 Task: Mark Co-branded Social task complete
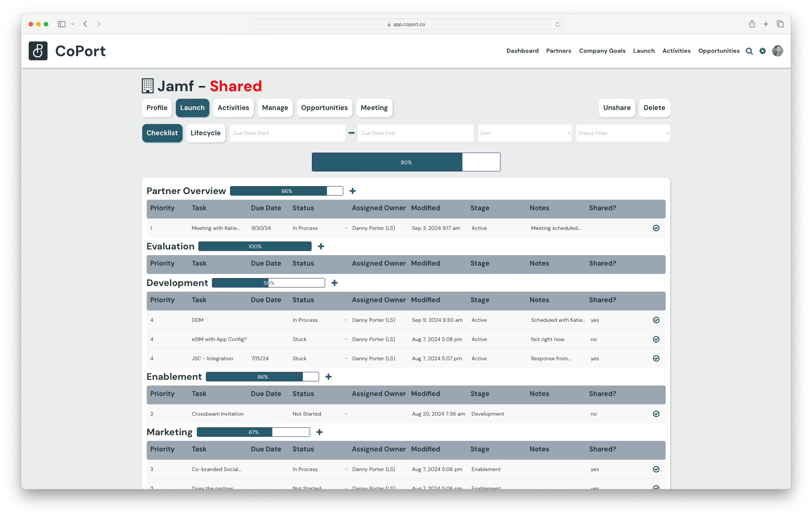[x=656, y=469]
